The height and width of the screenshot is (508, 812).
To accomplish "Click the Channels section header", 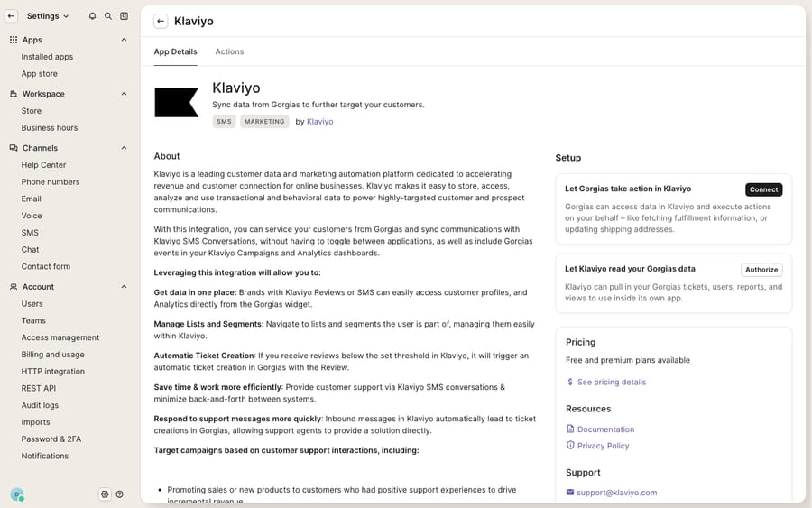I will [69, 148].
